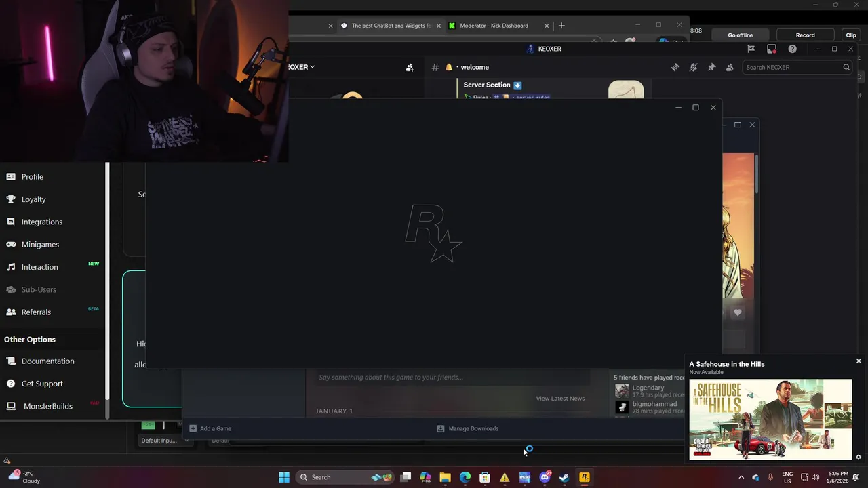Open Steam from the taskbar
The height and width of the screenshot is (488, 868).
[564, 477]
